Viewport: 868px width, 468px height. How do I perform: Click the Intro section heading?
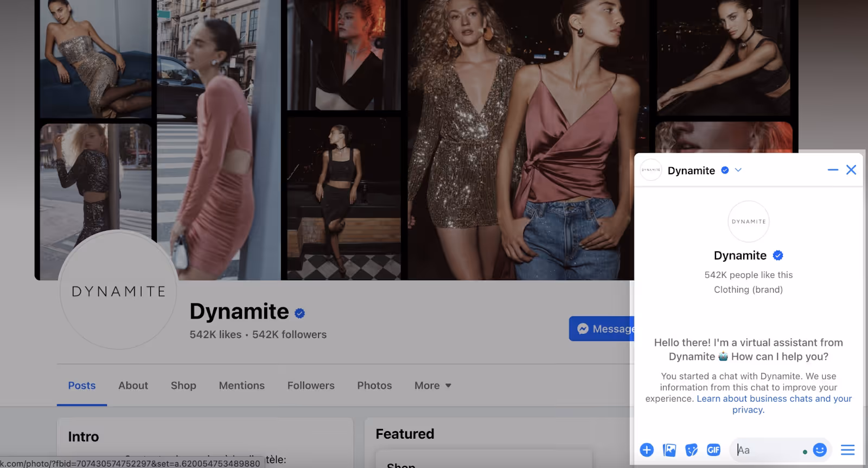click(84, 437)
